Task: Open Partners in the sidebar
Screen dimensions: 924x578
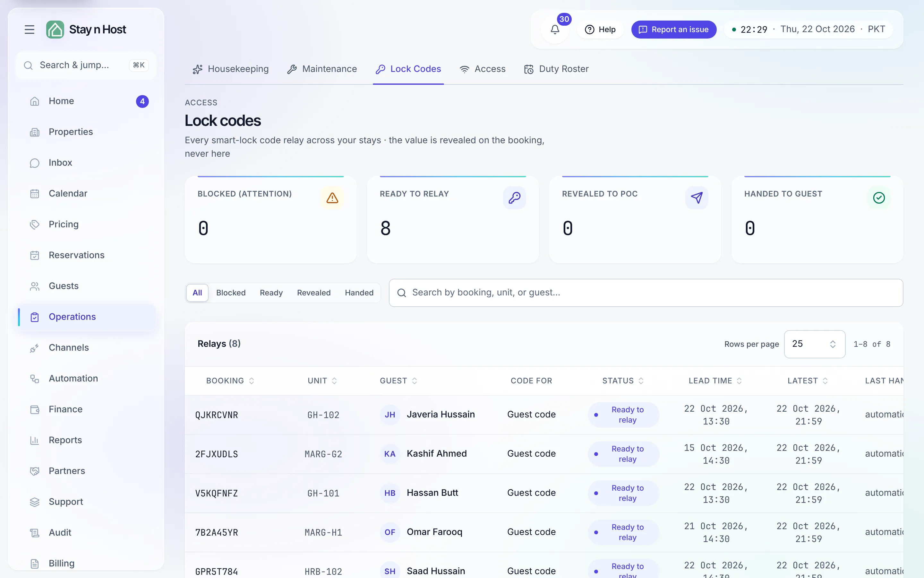Action: click(x=87, y=471)
